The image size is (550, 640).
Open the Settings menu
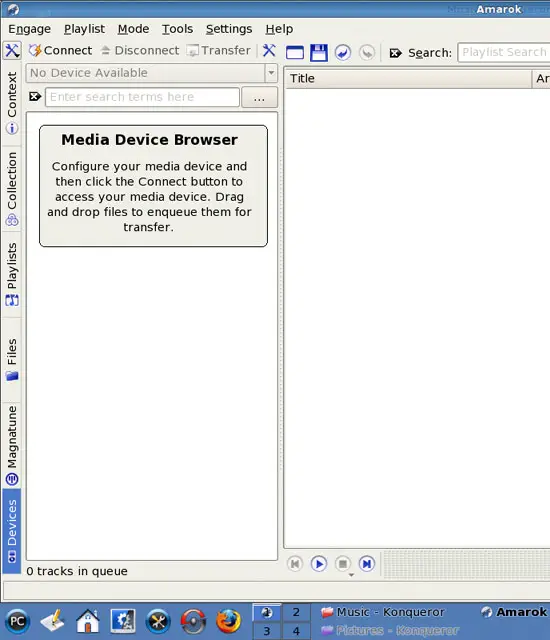coord(228,29)
